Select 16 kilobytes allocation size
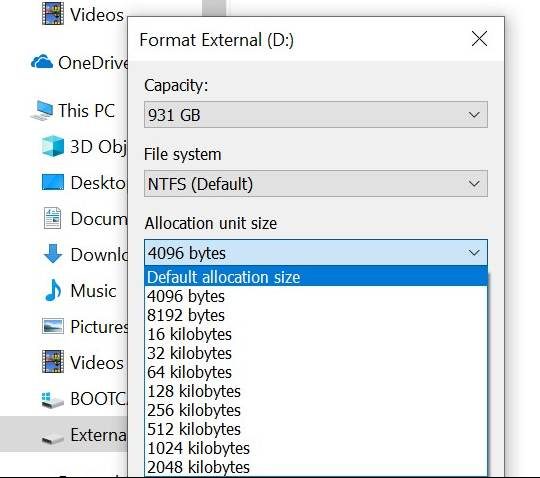Image resolution: width=540 pixels, height=478 pixels. click(x=315, y=334)
